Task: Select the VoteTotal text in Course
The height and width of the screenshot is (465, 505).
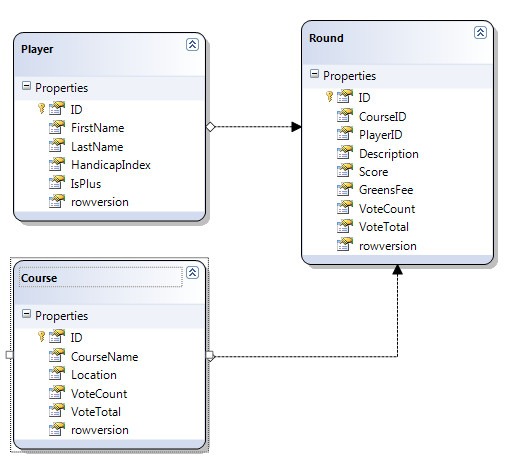Action: [x=96, y=412]
